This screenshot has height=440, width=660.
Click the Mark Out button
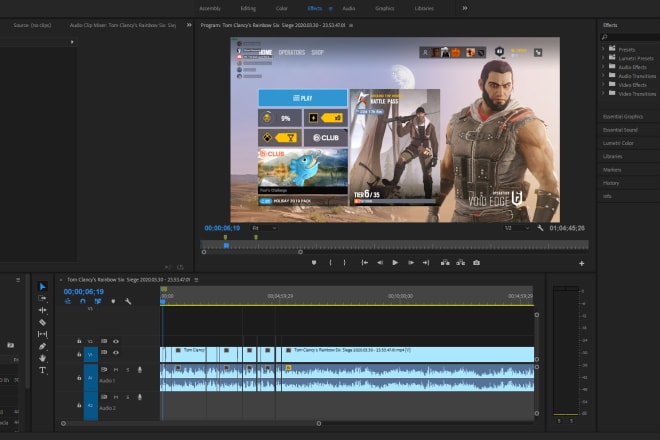(344, 262)
